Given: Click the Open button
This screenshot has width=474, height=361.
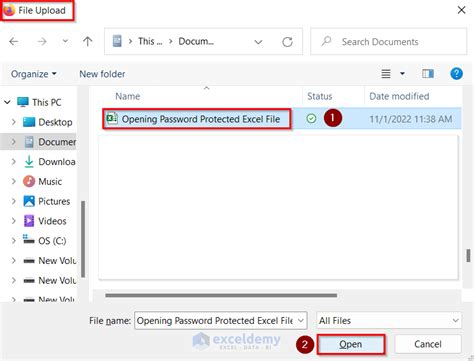Looking at the screenshot, I should pos(350,344).
